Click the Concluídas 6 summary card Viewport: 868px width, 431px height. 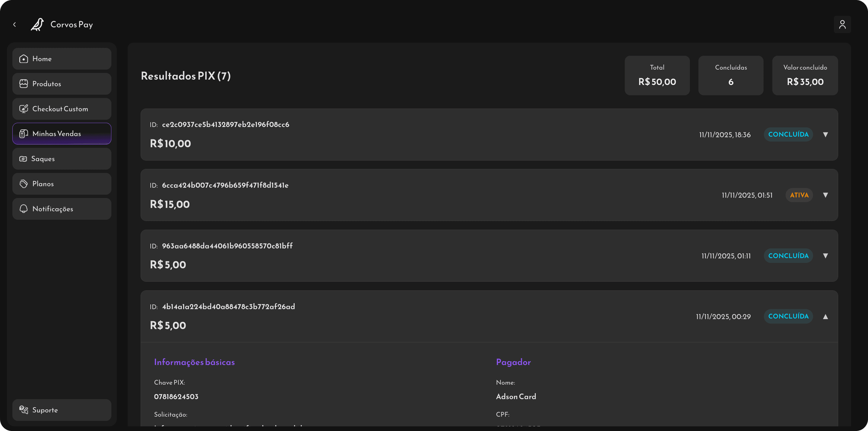(731, 75)
